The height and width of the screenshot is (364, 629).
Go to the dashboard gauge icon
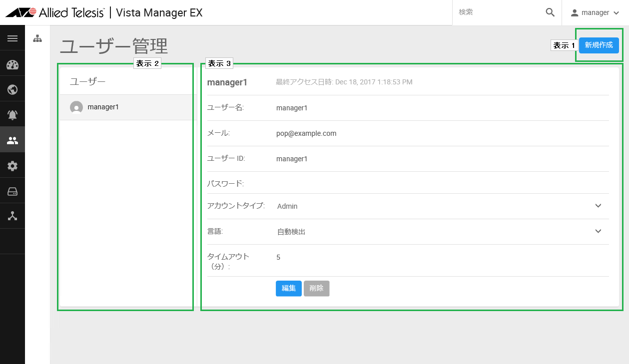(x=12, y=64)
